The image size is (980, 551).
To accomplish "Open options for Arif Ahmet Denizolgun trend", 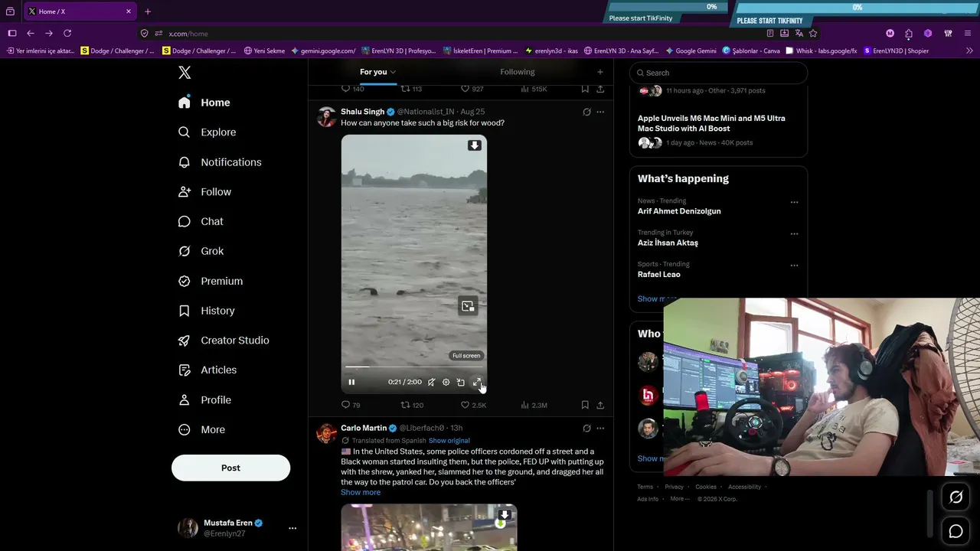I will (794, 203).
